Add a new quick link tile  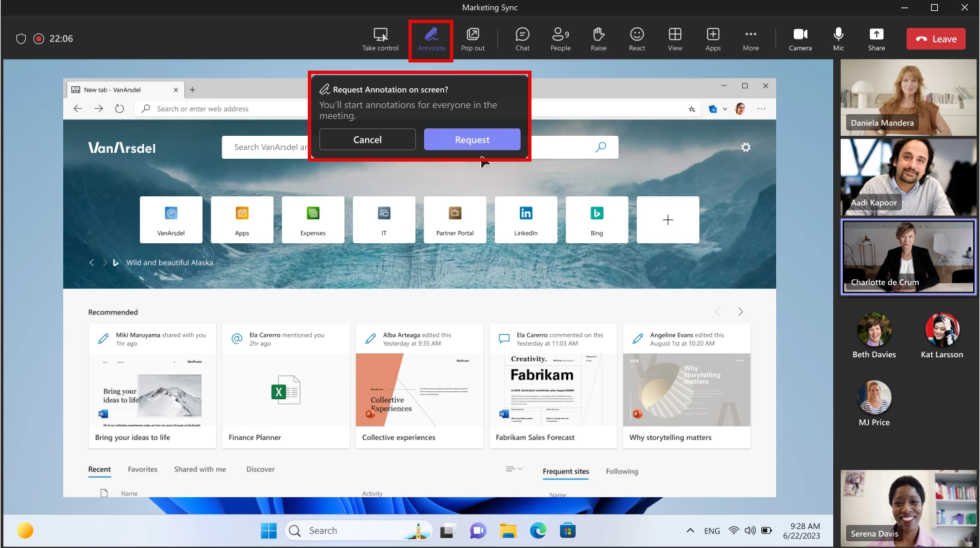[x=668, y=219]
